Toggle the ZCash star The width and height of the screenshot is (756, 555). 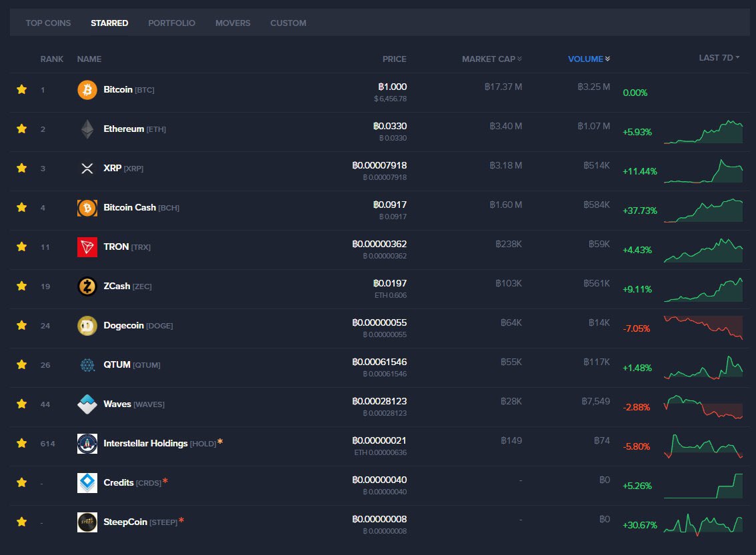pyautogui.click(x=22, y=286)
